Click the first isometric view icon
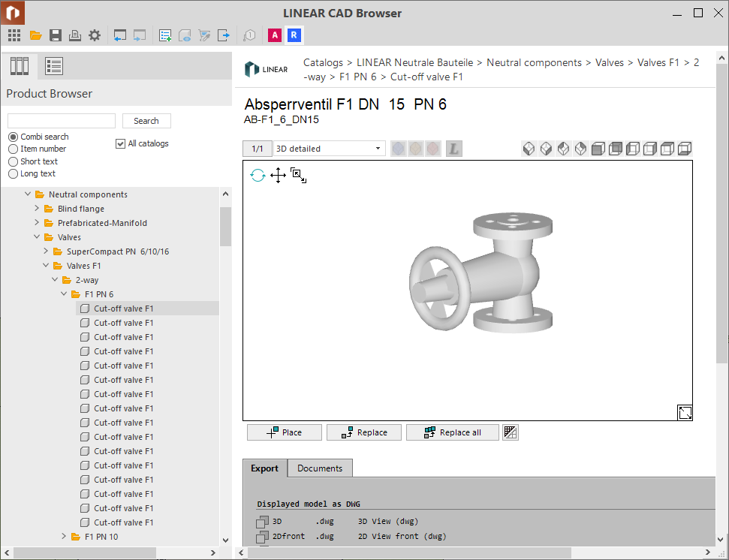Screen dimensions: 729x560 pyautogui.click(x=529, y=149)
